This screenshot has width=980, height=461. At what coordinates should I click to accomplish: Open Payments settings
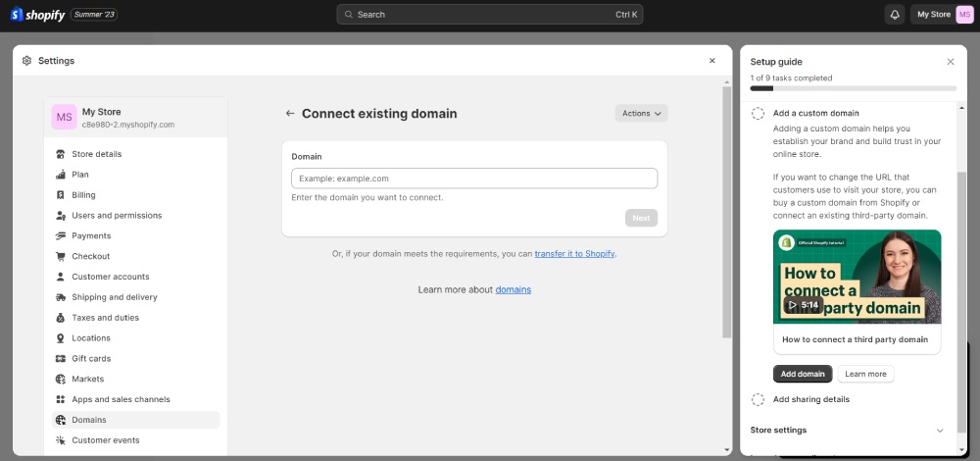(135, 235)
